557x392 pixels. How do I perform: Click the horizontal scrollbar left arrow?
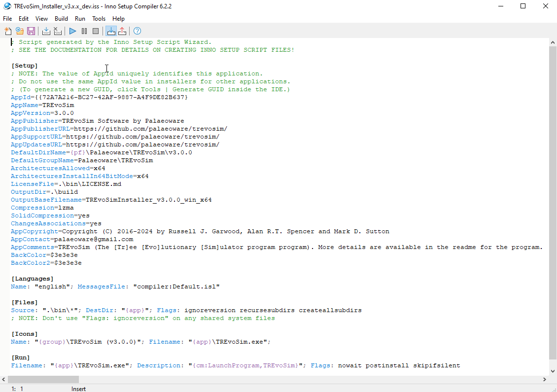coord(3,379)
